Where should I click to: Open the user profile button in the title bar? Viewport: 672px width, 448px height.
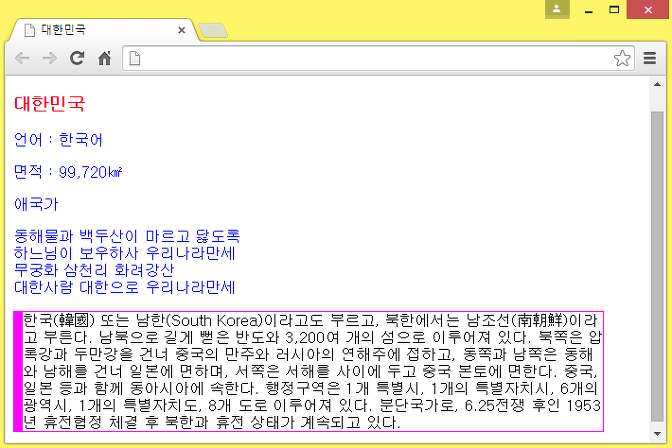pyautogui.click(x=557, y=9)
